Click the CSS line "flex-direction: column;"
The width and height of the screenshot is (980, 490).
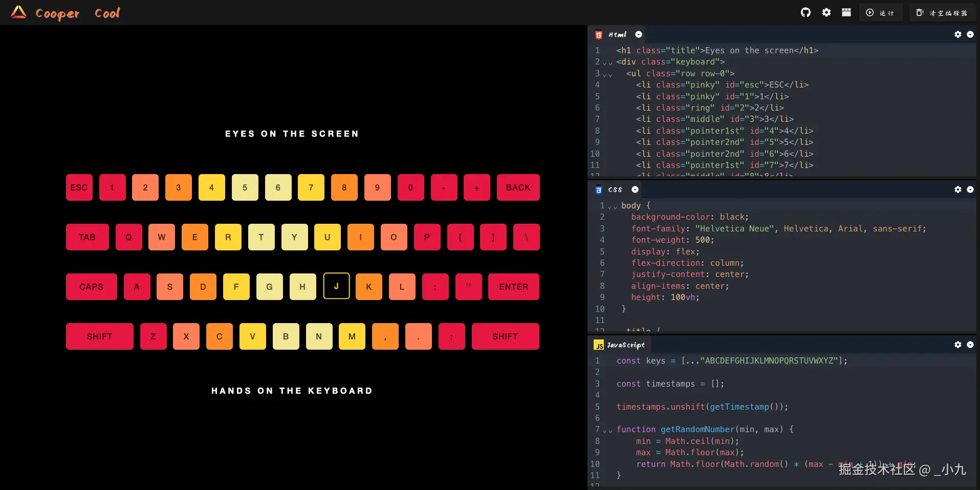click(687, 263)
